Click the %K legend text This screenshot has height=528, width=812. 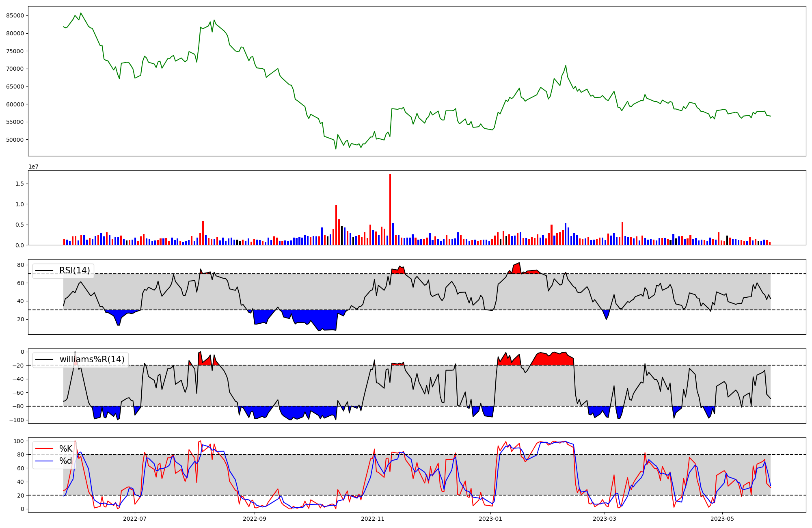(66, 449)
